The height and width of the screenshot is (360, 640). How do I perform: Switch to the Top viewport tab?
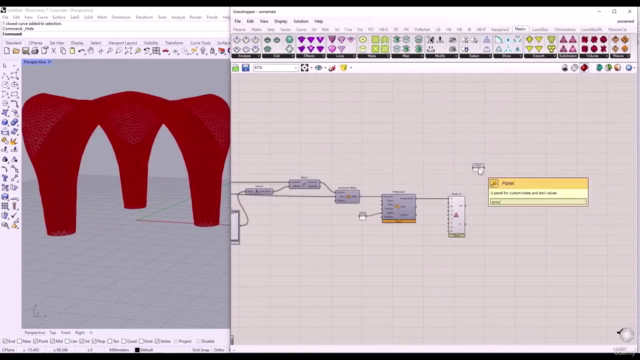coord(53,333)
